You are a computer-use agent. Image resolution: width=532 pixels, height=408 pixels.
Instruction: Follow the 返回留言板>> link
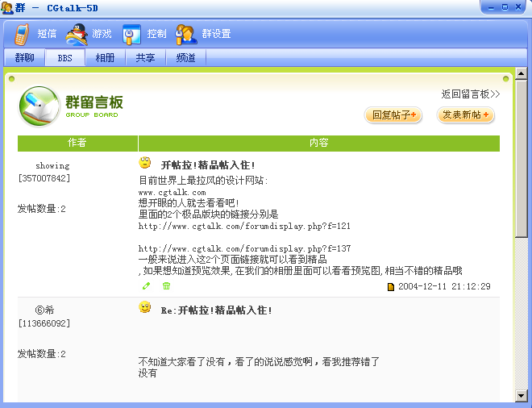471,94
